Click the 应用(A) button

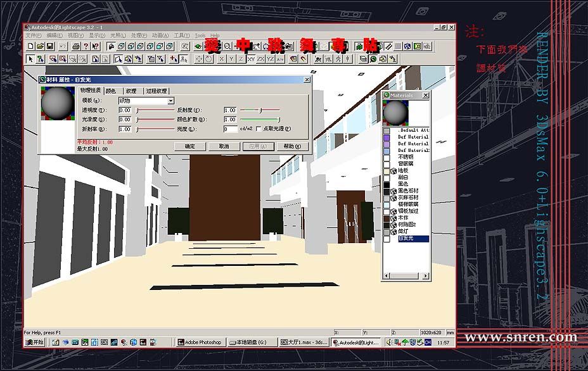259,146
